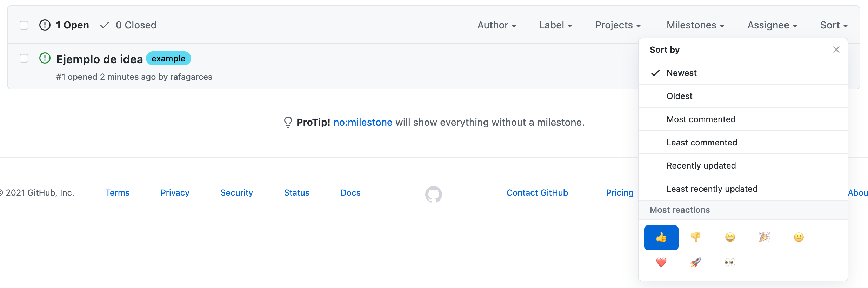868x288 pixels.
Task: Filter by tada party popper reaction
Action: (x=764, y=237)
